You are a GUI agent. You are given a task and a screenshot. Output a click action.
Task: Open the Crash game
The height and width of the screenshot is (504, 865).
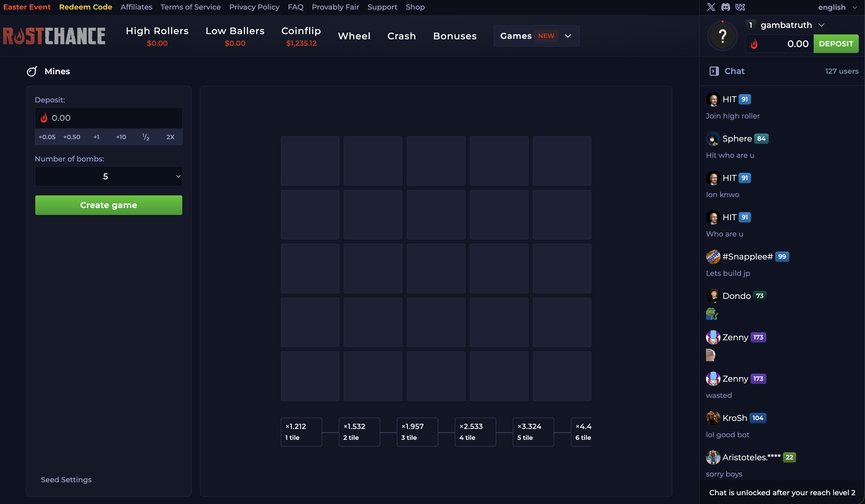click(402, 36)
